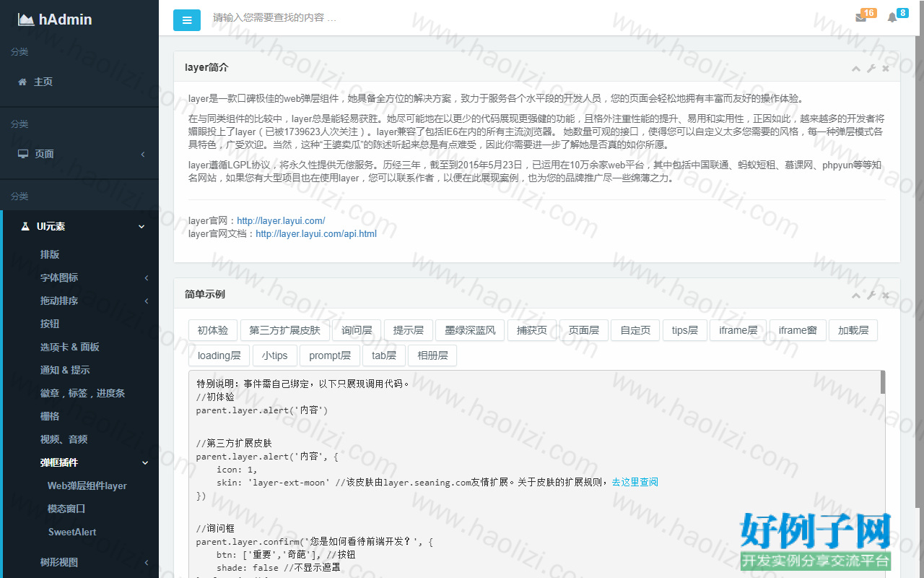Click the tab层 button
Screen dimensions: 924x578
coord(384,355)
